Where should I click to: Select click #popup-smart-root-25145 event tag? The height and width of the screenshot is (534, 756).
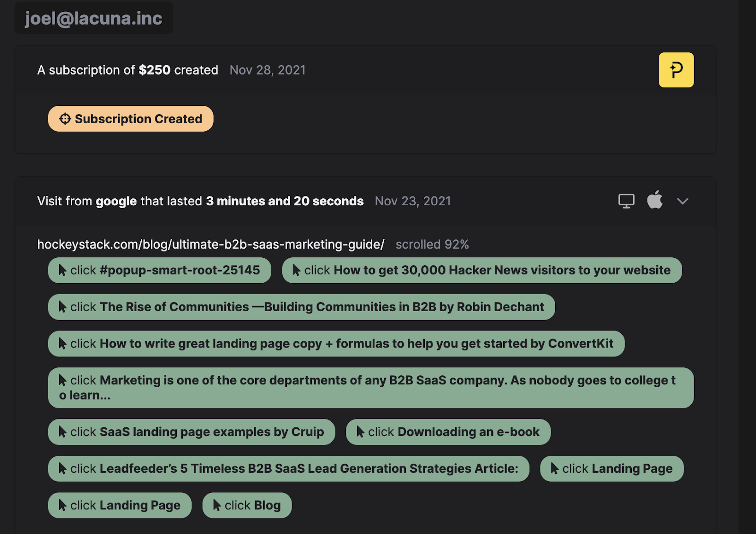(159, 271)
